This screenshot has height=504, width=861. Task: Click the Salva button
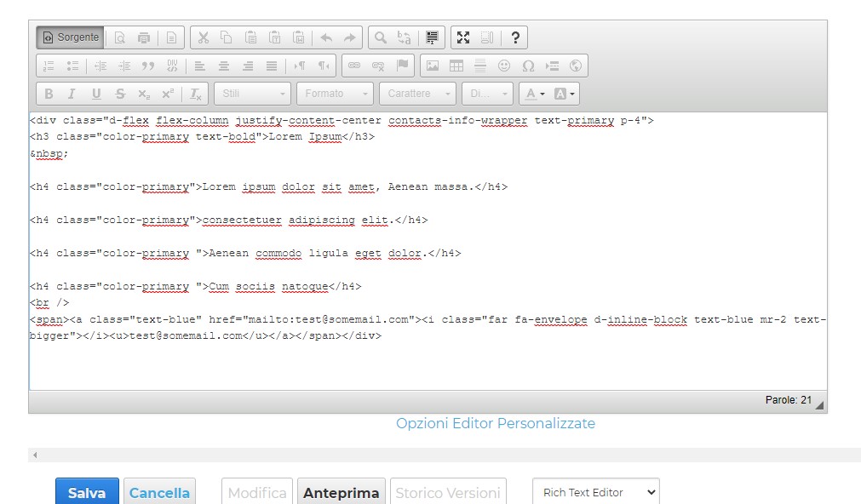86,492
